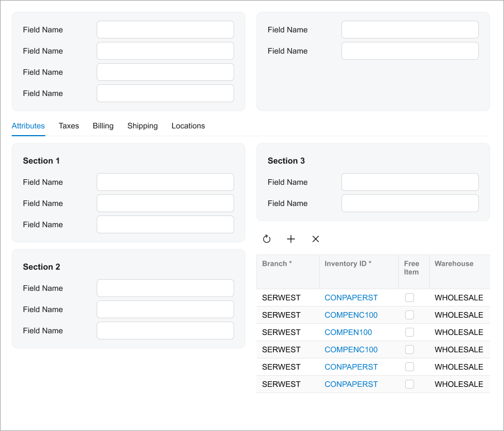504x431 pixels.
Task: Open CONPAPERST link in first grid row
Action: point(351,298)
